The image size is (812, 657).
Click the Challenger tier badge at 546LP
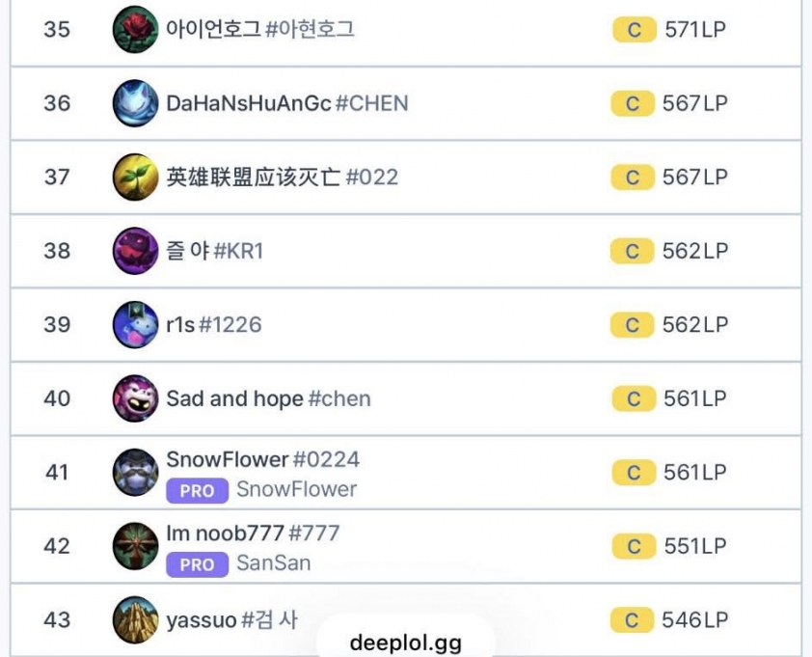pos(633,619)
